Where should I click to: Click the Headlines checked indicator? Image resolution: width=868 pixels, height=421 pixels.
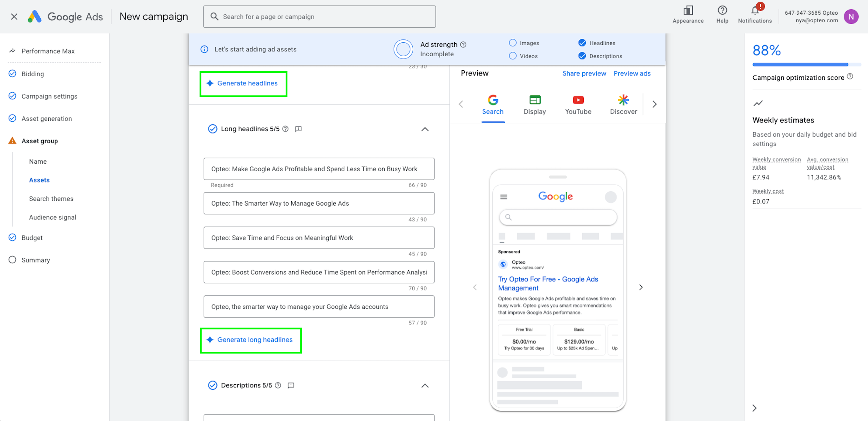[x=582, y=43]
